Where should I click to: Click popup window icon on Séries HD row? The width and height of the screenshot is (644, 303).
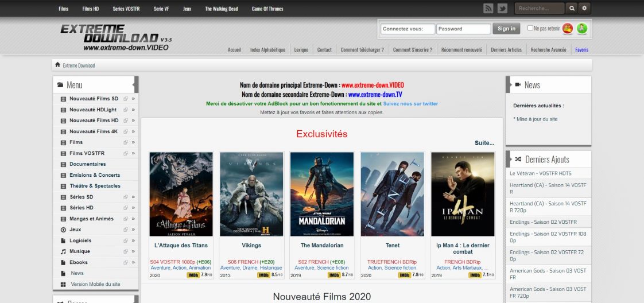[x=126, y=208]
